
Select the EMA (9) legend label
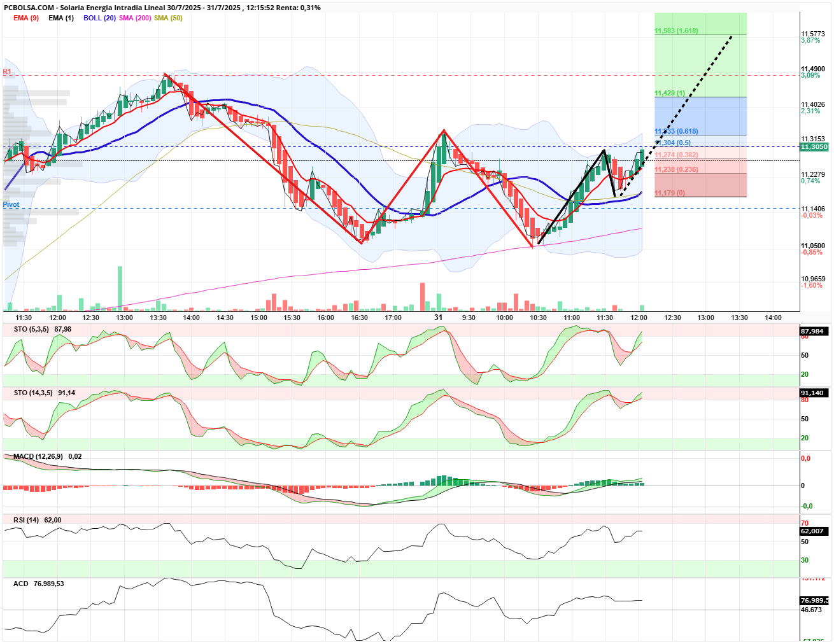point(26,18)
